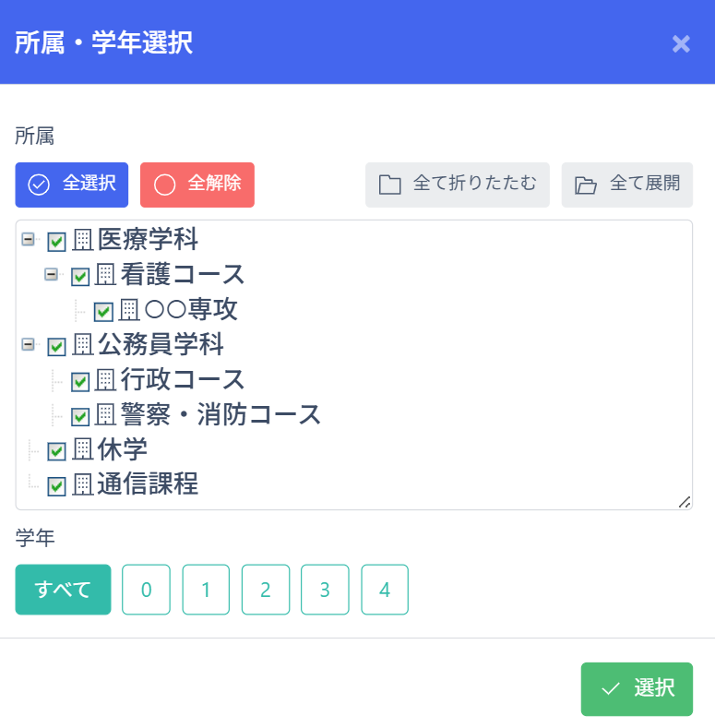Click the resize handle of the tree box
The width and height of the screenshot is (715, 728).
tap(685, 501)
